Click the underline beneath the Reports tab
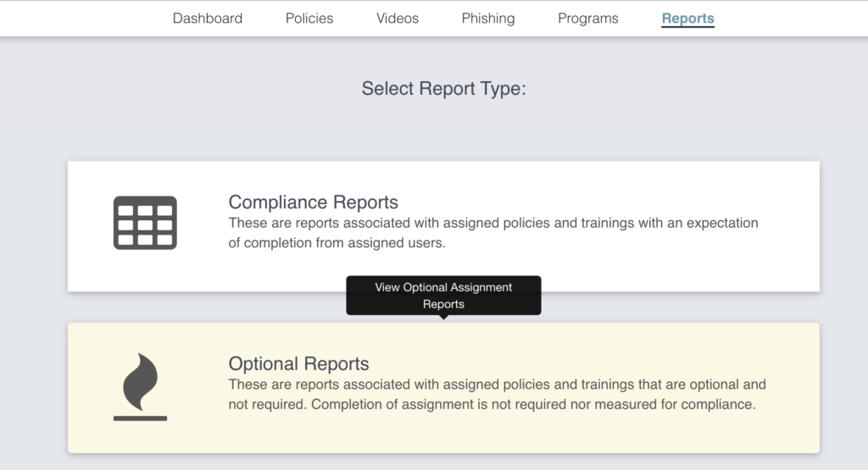 [688, 26]
